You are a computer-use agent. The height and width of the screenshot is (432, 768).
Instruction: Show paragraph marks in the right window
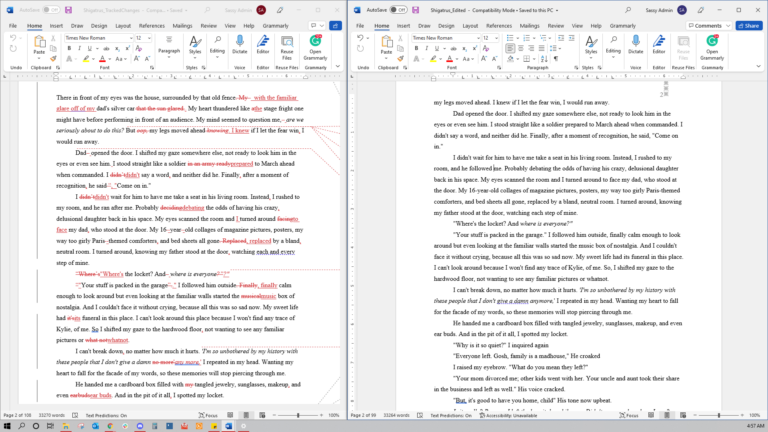[556, 59]
